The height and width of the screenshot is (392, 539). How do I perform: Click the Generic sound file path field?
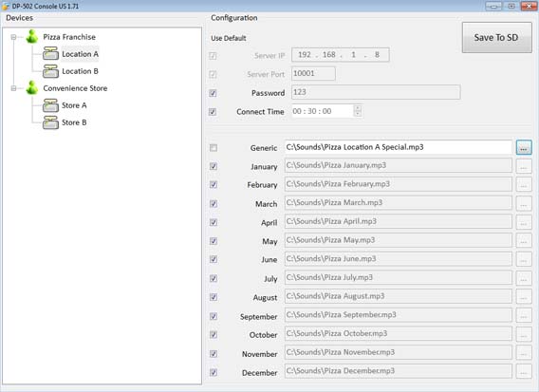pyautogui.click(x=399, y=147)
